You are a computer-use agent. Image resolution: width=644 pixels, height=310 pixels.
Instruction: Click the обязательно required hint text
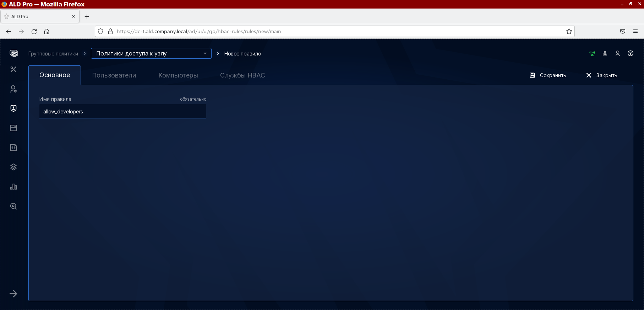(193, 99)
